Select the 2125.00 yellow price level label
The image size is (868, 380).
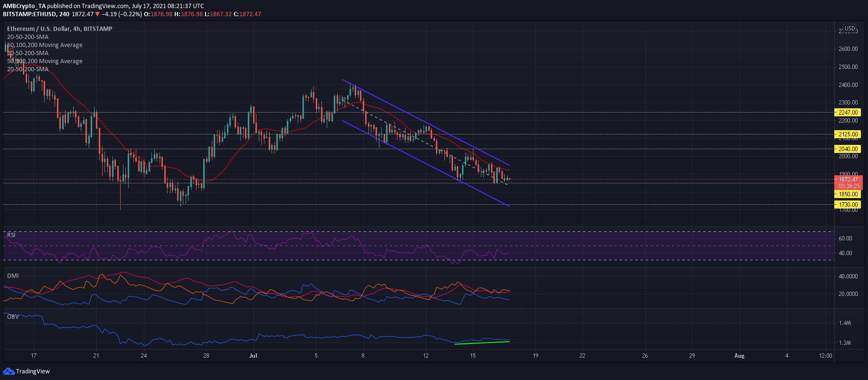pos(848,134)
